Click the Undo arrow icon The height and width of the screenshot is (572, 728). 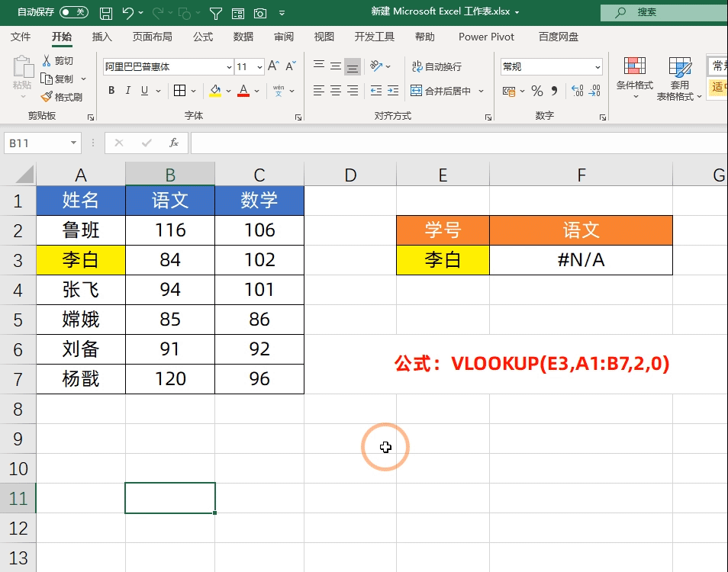coord(127,13)
